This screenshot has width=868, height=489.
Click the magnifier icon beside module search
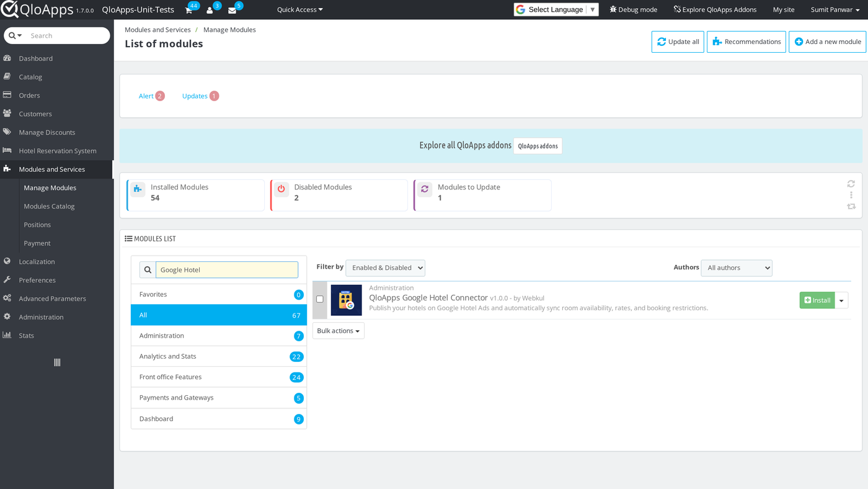148,270
